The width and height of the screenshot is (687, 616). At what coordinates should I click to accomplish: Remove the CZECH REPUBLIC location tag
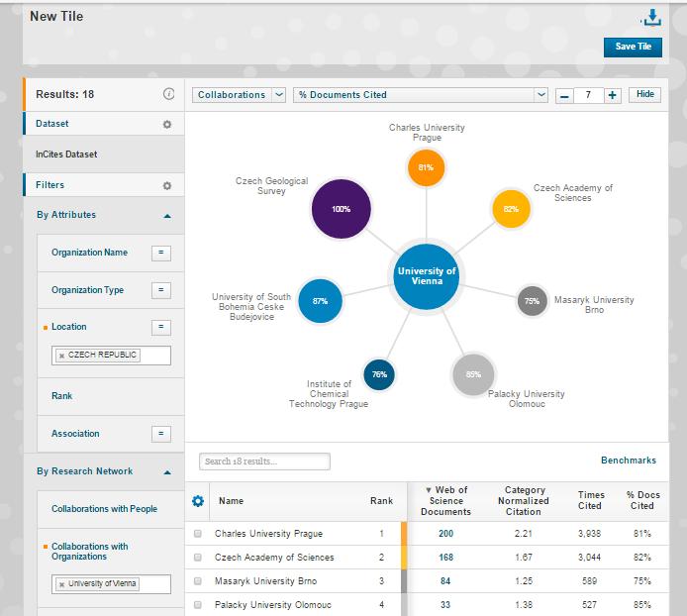(x=61, y=356)
